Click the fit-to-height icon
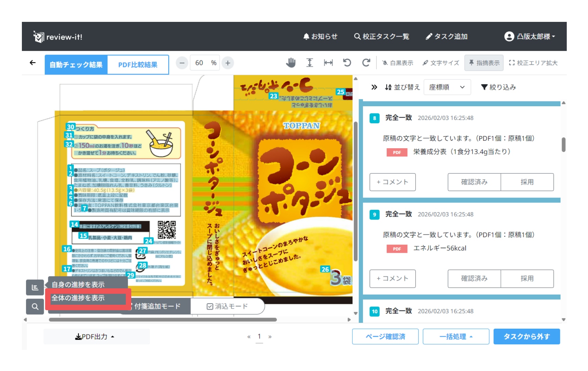The height and width of the screenshot is (371, 588). pos(309,63)
